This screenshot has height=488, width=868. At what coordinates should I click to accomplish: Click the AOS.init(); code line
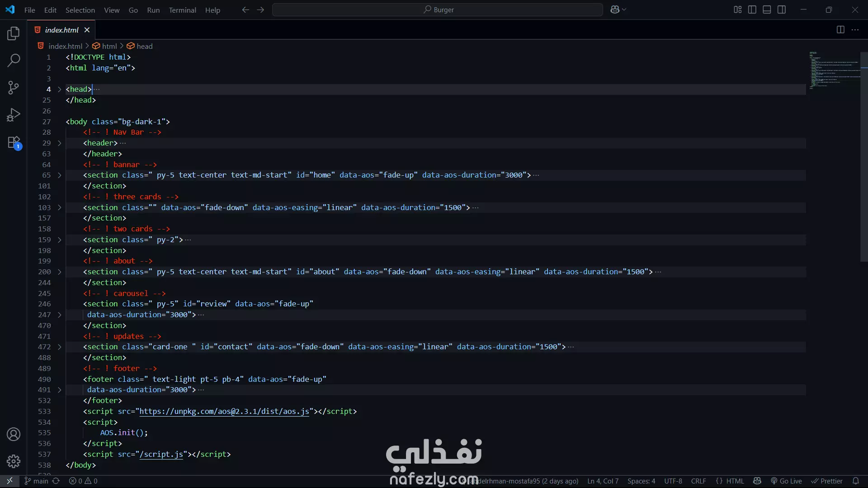point(124,433)
